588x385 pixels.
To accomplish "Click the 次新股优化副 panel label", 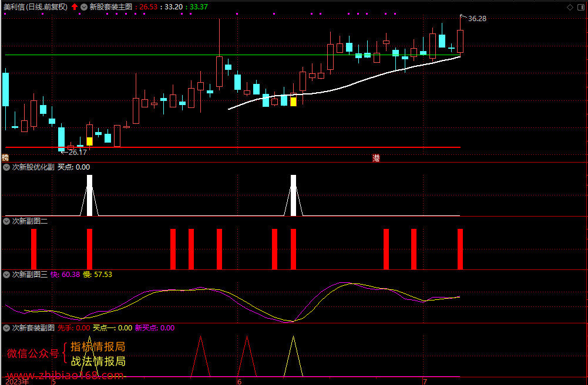I will pos(33,167).
